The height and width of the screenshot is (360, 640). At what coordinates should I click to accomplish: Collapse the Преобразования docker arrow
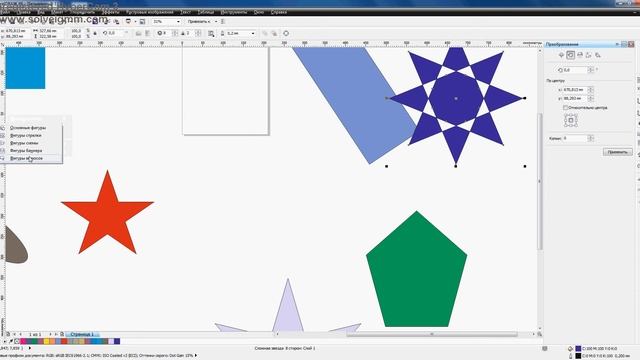(x=617, y=44)
